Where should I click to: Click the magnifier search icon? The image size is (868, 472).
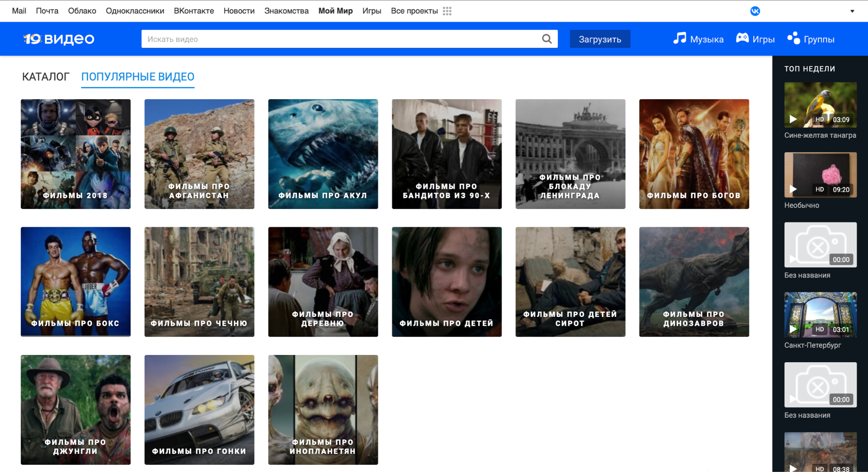(x=547, y=39)
